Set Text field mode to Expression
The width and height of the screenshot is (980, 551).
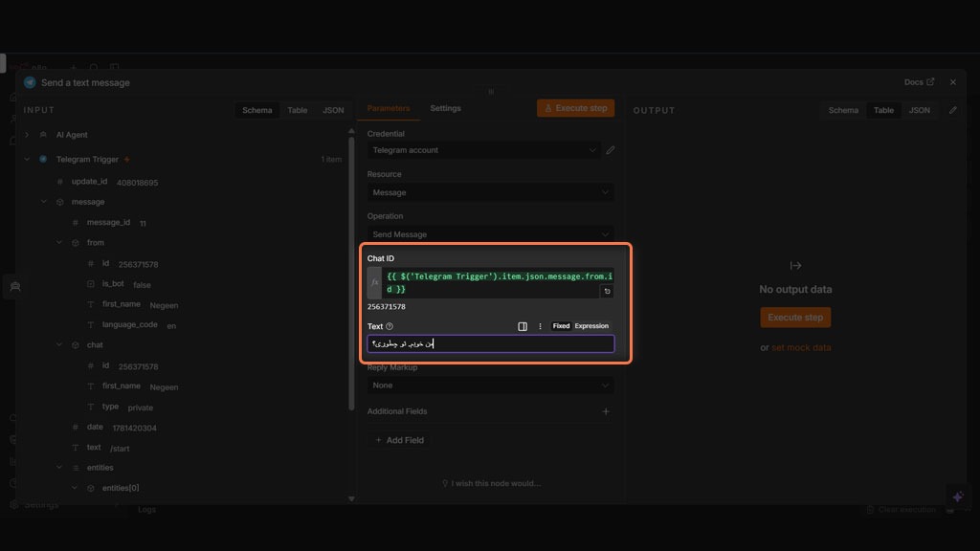click(x=591, y=326)
